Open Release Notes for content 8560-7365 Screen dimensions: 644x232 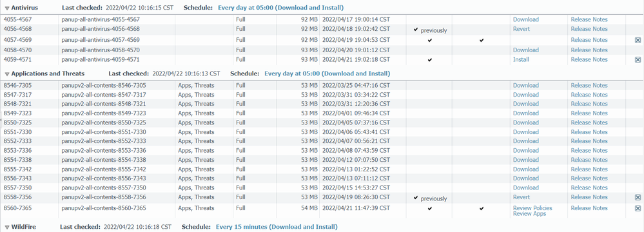589,208
